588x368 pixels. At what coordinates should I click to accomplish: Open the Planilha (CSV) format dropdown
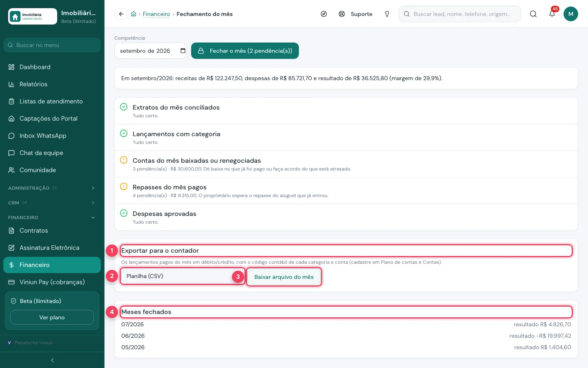tap(183, 276)
